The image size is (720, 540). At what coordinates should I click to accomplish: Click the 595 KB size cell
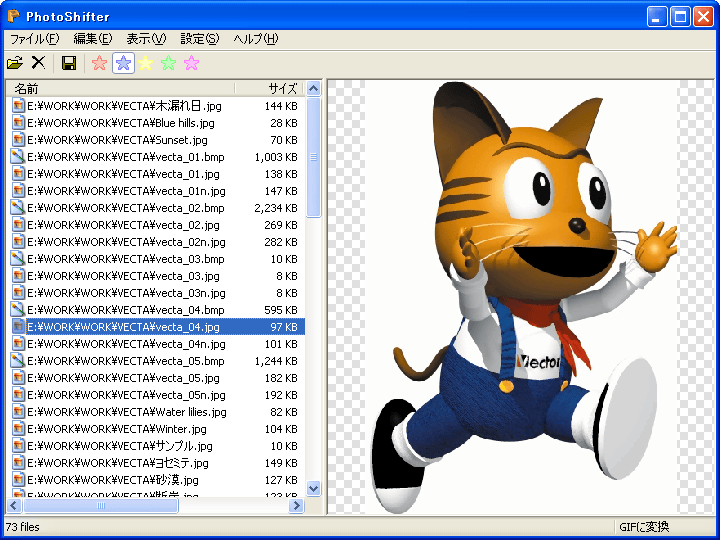click(281, 310)
